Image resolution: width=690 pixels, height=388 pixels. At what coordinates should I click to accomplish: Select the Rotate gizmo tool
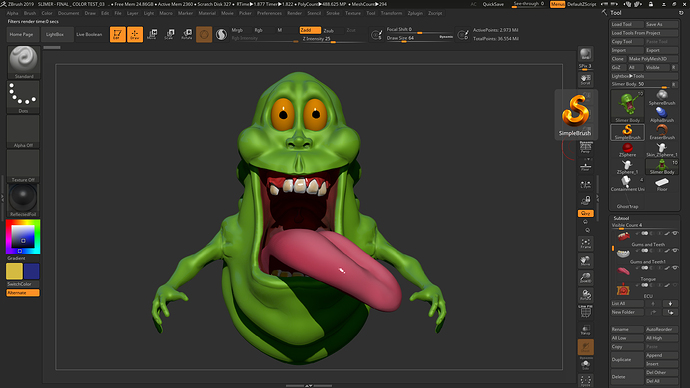click(x=187, y=34)
